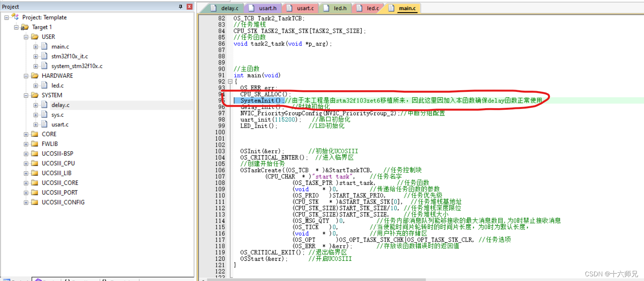Select the UCOSIII_CONFIG tree label
The height and width of the screenshot is (281, 644).
63,202
